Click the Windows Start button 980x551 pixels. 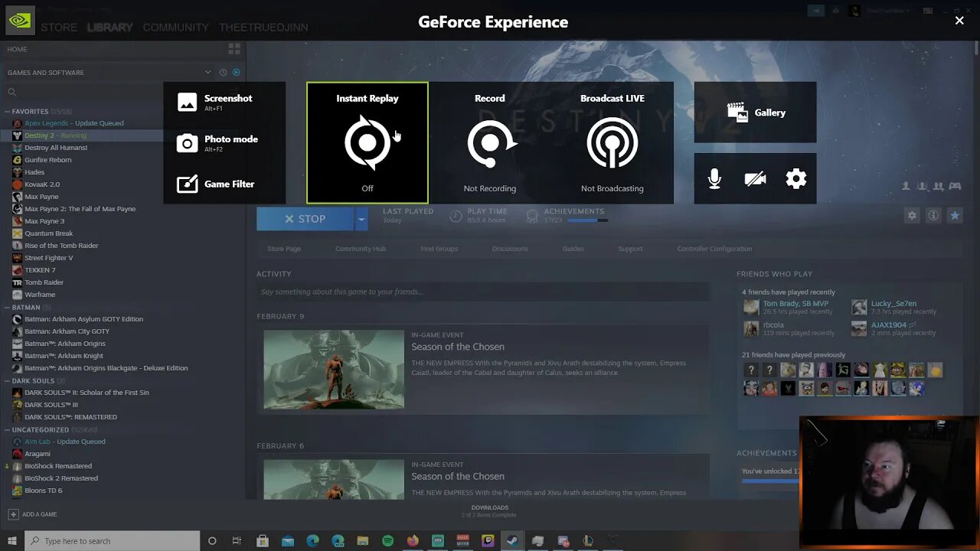pyautogui.click(x=11, y=541)
